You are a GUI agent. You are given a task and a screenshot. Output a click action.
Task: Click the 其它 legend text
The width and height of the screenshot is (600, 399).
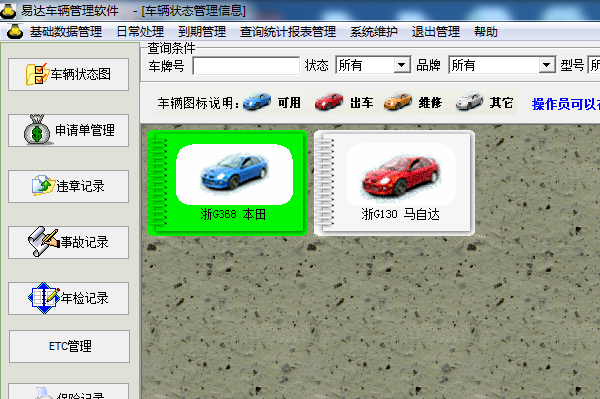pyautogui.click(x=501, y=103)
